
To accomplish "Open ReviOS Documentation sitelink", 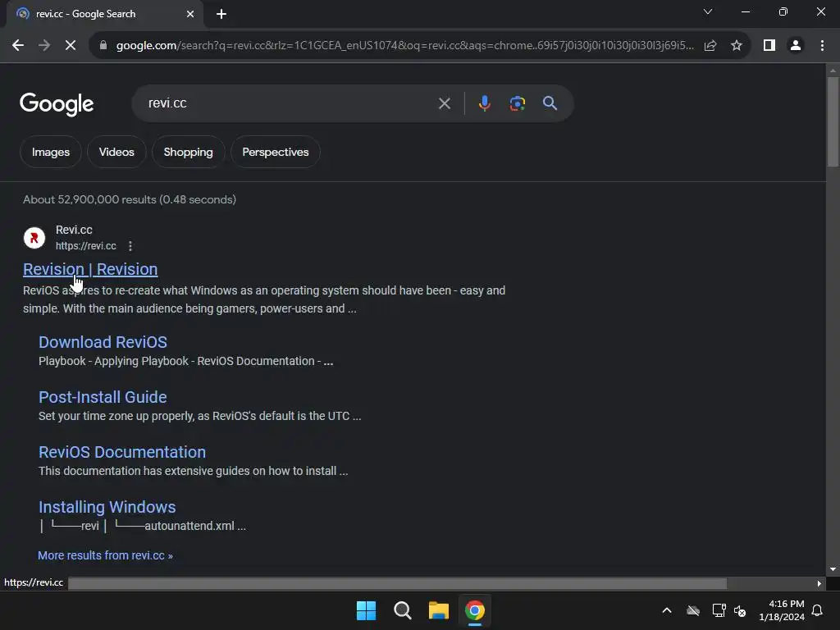I will click(x=122, y=452).
